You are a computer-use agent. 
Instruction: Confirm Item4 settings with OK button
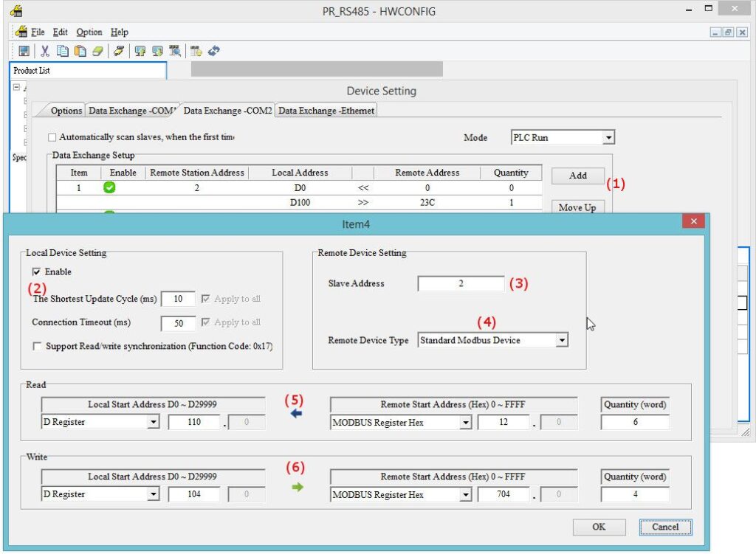point(599,527)
